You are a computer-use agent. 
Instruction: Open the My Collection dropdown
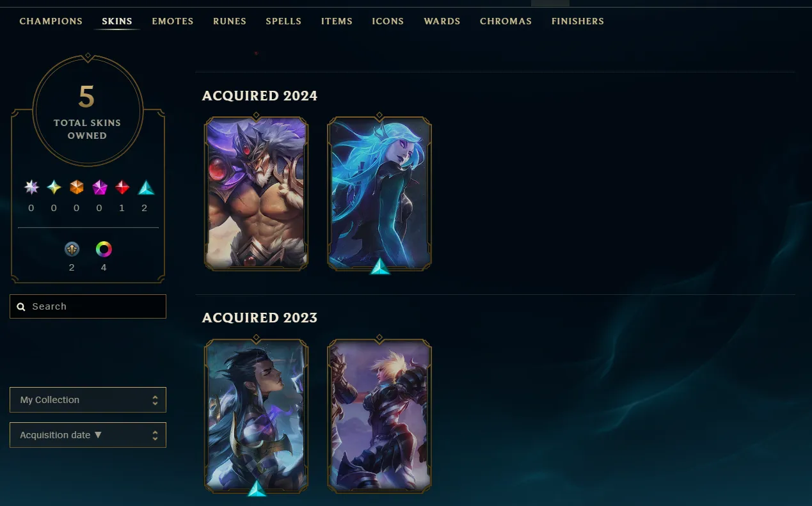88,400
